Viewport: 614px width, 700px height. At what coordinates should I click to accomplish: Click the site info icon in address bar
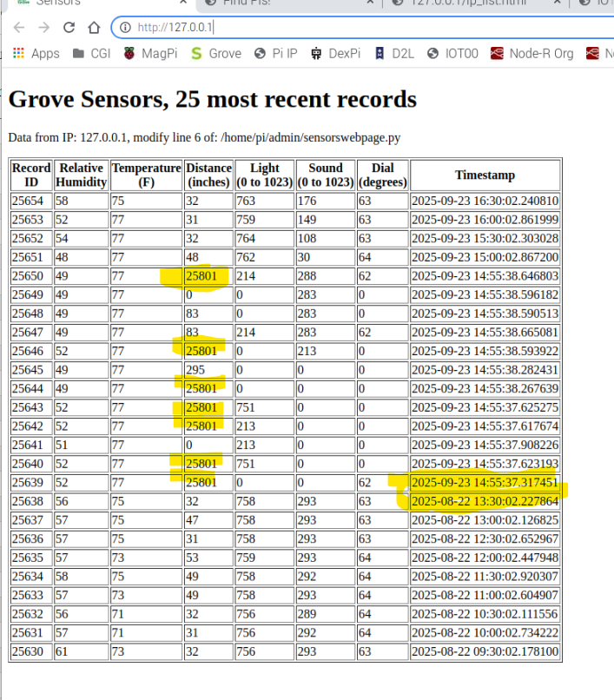(x=125, y=28)
